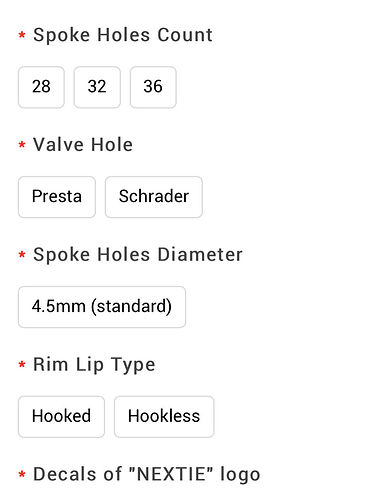Click the Spoke Holes Diameter heading

click(x=138, y=255)
